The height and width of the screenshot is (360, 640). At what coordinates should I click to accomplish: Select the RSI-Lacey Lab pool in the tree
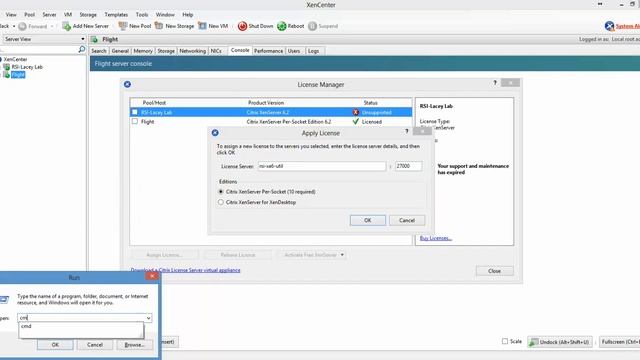[27, 67]
